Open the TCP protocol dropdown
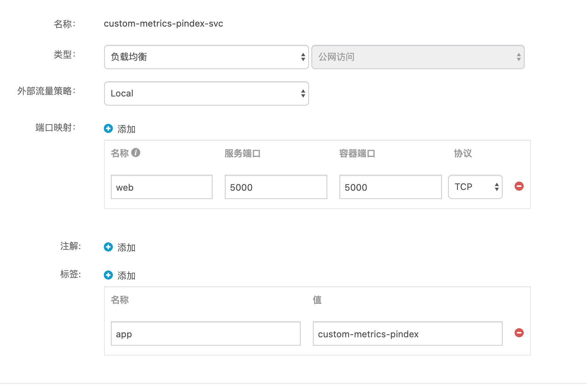This screenshot has height=392, width=587. point(475,187)
